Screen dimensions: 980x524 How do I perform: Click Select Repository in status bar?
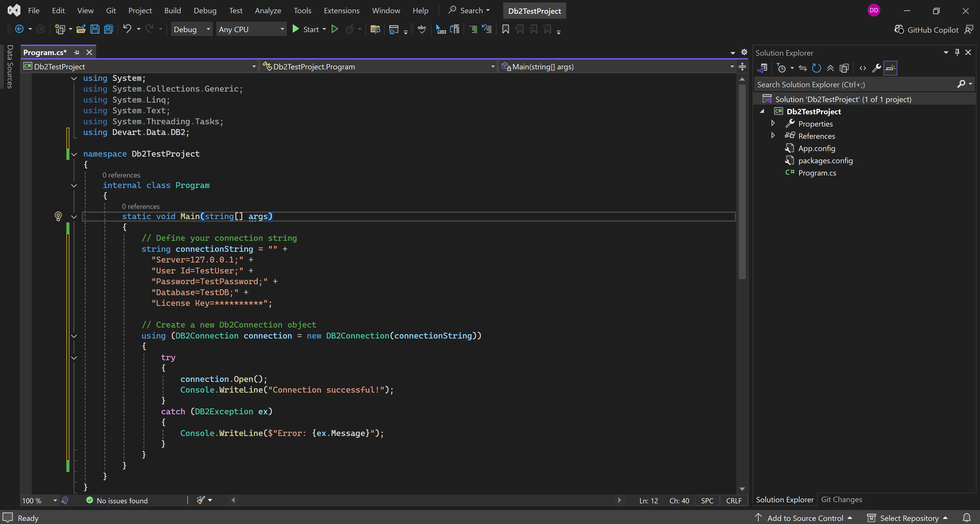click(907, 518)
